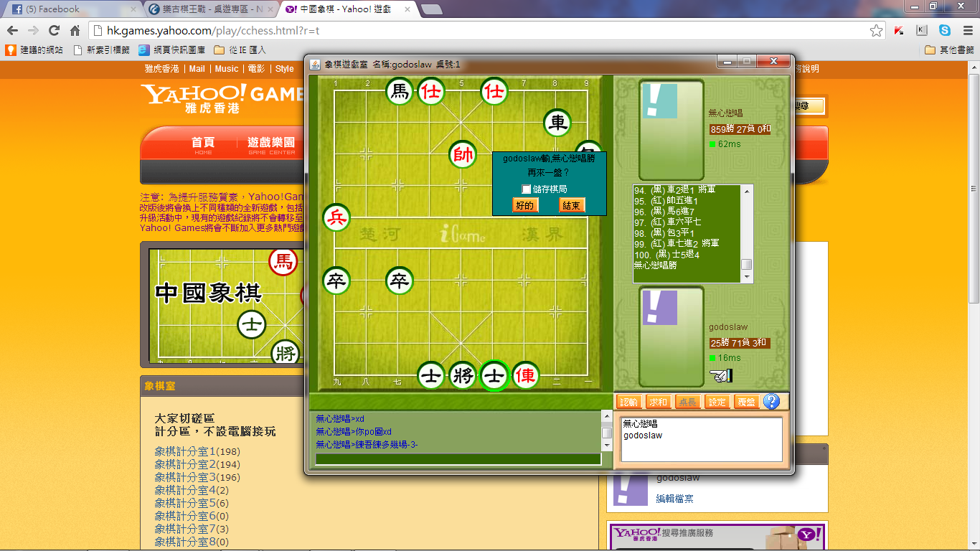
Task: Select the black 車 piece on the board
Action: click(x=557, y=123)
